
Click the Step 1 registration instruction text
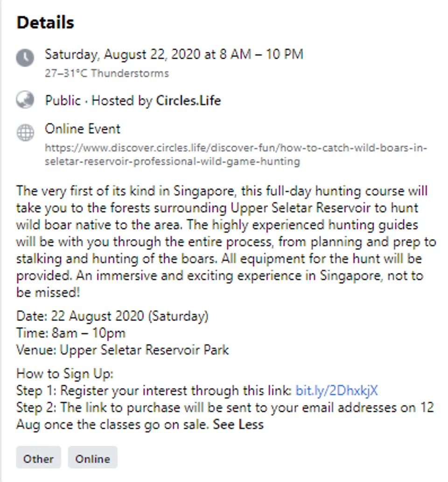coord(154,390)
